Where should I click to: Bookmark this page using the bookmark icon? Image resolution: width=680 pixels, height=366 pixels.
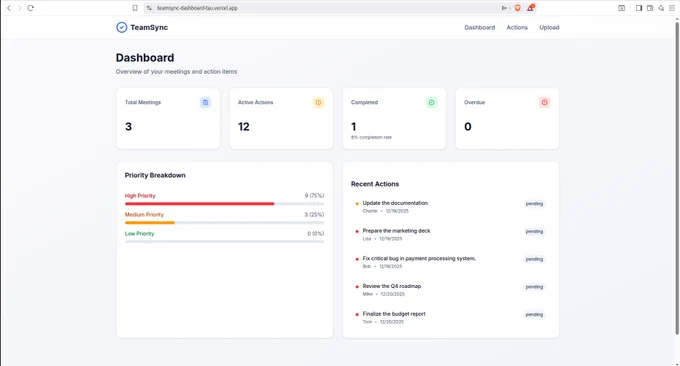click(x=135, y=8)
